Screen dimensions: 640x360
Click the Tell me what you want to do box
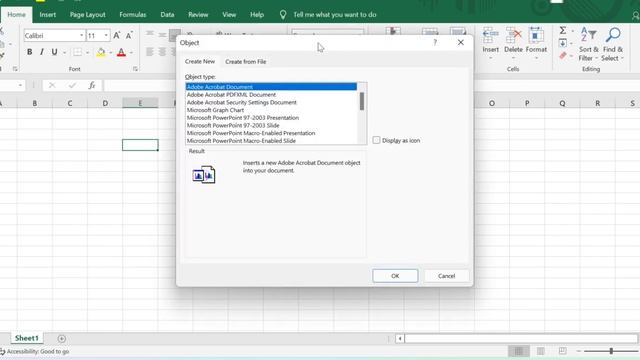pyautogui.click(x=335, y=15)
